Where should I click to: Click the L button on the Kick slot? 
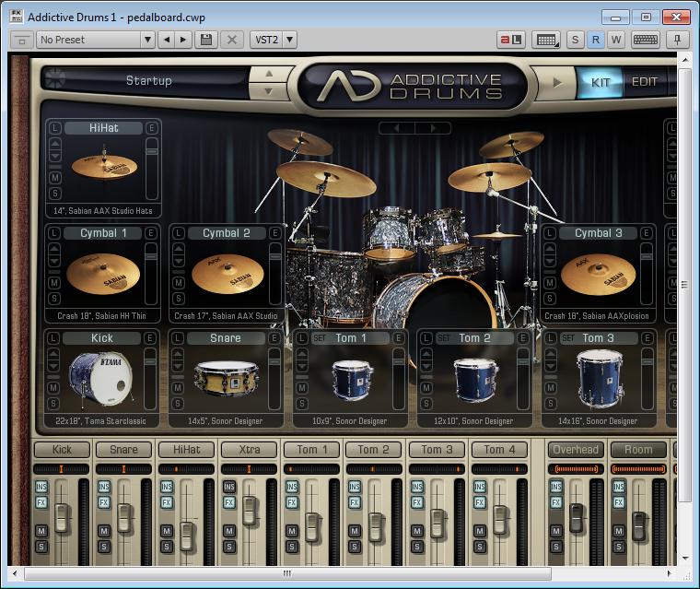point(53,338)
